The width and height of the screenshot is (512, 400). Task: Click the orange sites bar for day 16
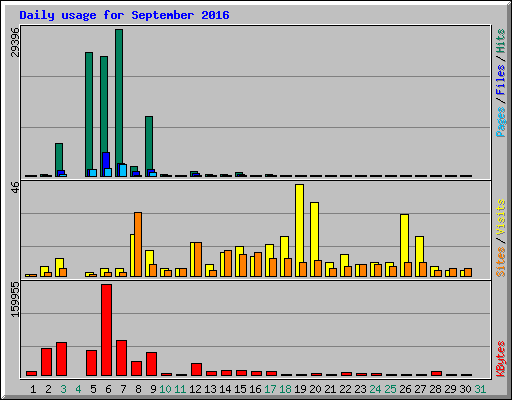(x=258, y=264)
